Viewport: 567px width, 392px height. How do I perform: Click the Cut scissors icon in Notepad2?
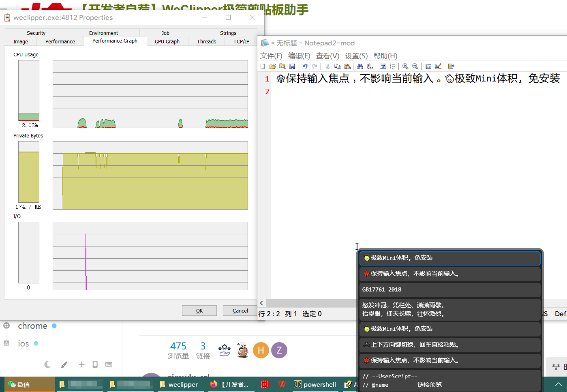[x=327, y=66]
